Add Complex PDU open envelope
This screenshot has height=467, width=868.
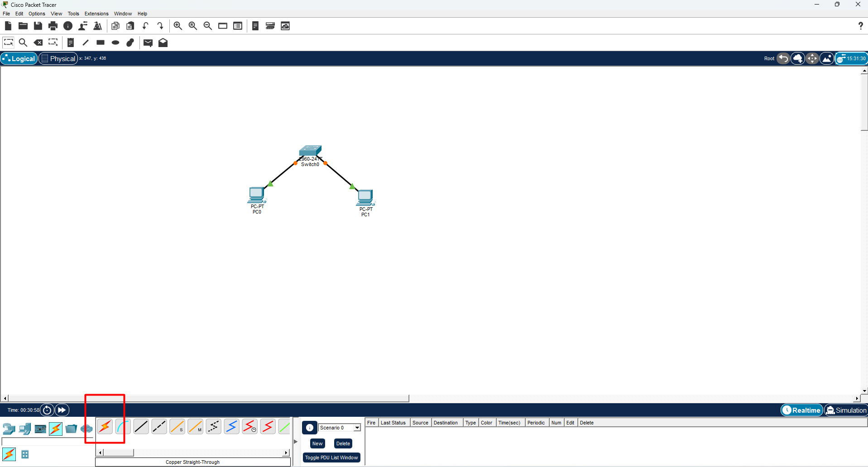tap(163, 43)
